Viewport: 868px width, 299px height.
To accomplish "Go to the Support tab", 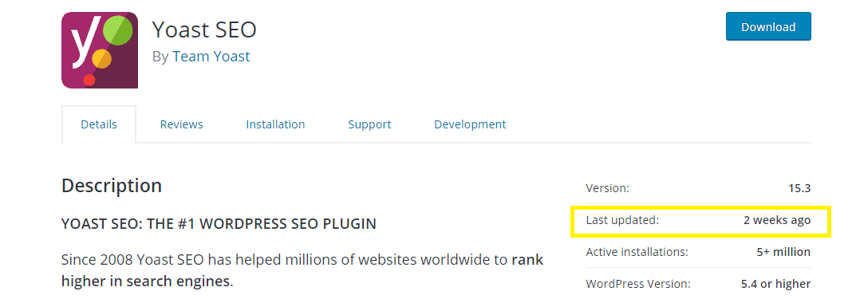I will point(369,124).
